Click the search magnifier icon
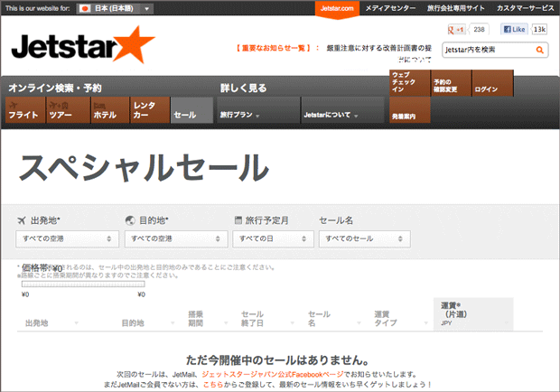The image size is (560, 392). 539,50
